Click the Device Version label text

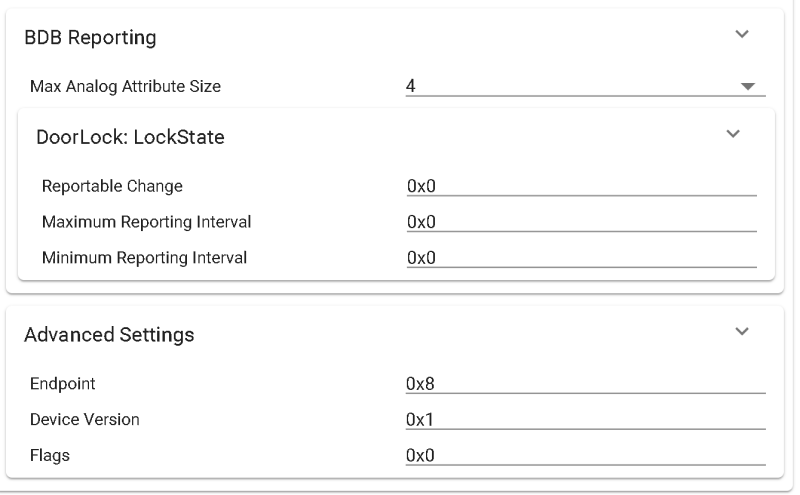pos(85,419)
